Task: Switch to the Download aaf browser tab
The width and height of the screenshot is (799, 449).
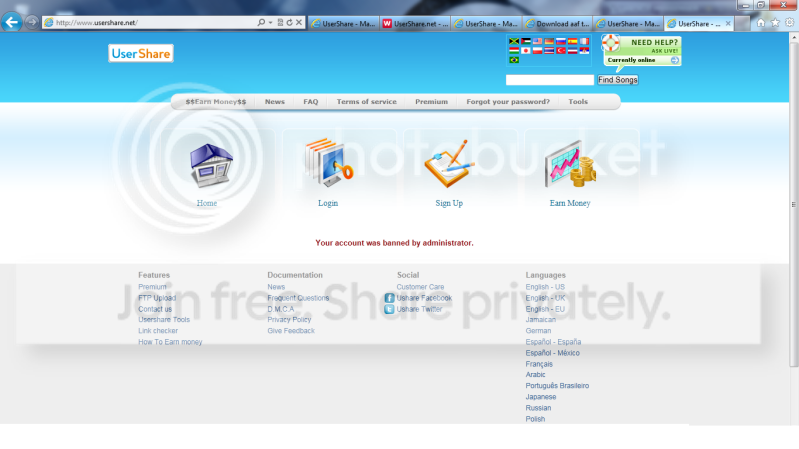Action: [557, 23]
